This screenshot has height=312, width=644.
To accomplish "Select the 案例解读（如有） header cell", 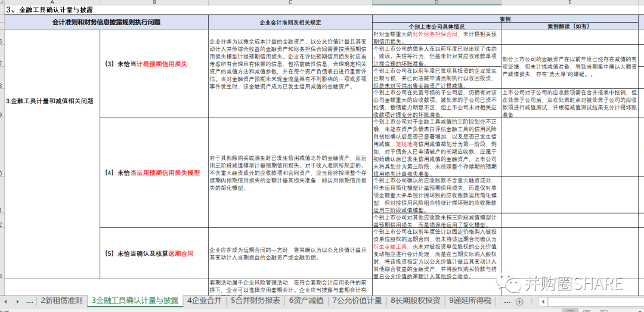I will [x=569, y=26].
